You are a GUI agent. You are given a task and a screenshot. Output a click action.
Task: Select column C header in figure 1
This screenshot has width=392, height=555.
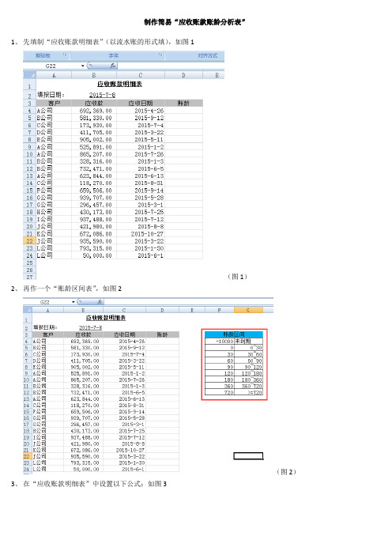[141, 75]
